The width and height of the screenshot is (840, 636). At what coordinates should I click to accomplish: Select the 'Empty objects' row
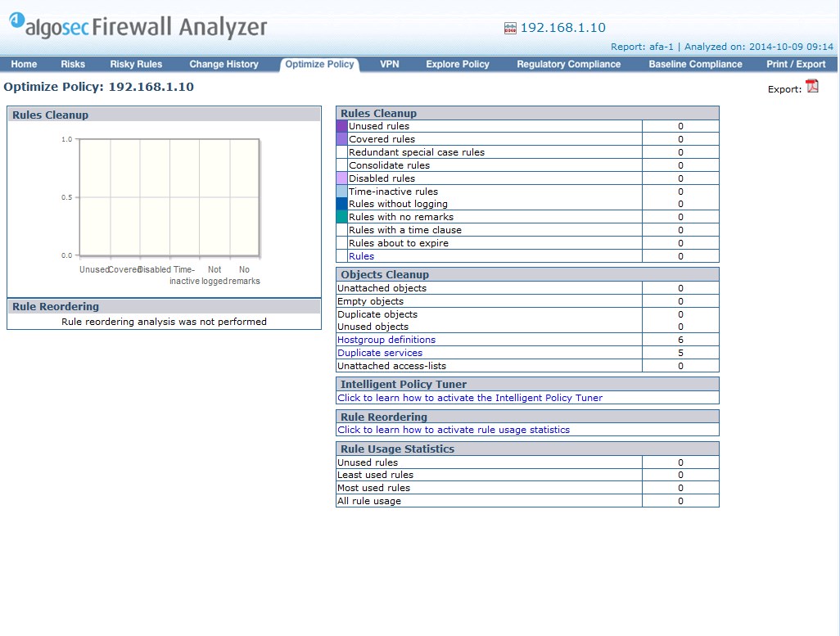[x=528, y=301]
